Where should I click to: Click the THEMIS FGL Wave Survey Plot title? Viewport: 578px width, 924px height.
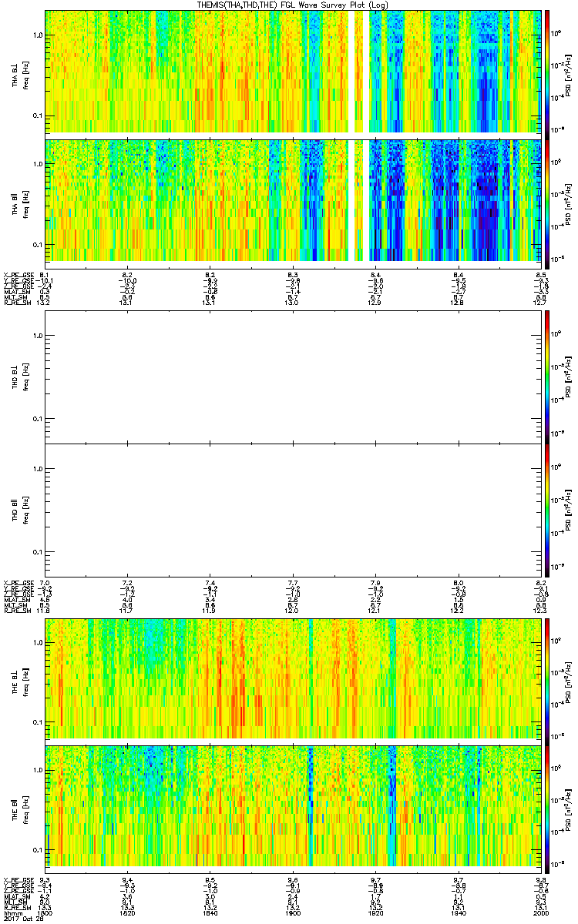pyautogui.click(x=294, y=5)
